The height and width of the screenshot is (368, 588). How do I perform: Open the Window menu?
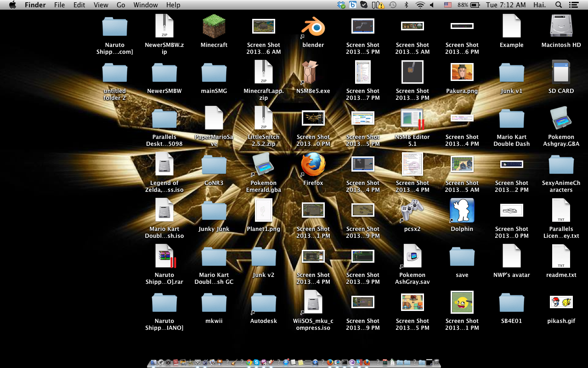(145, 5)
